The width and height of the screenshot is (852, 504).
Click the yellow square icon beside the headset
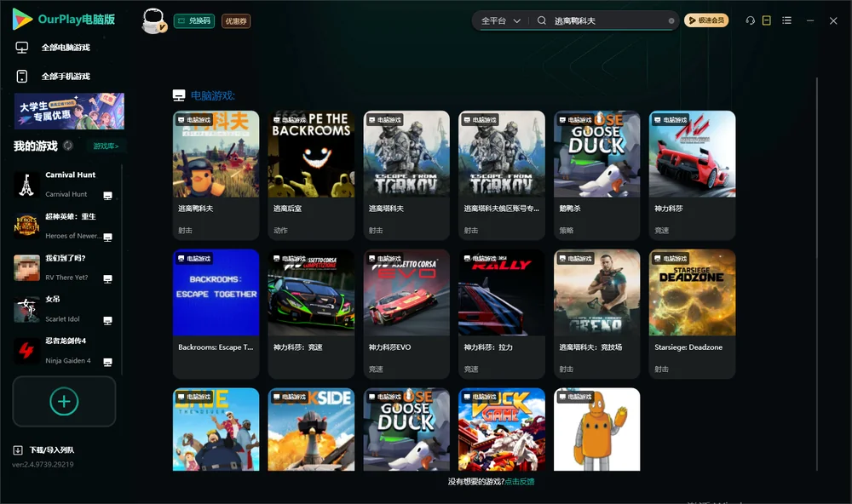click(x=767, y=20)
